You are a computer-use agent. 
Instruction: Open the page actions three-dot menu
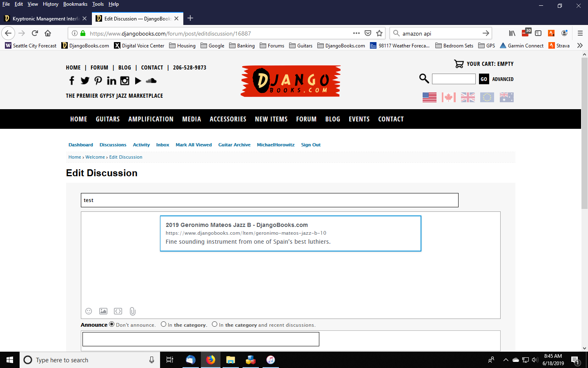point(356,33)
